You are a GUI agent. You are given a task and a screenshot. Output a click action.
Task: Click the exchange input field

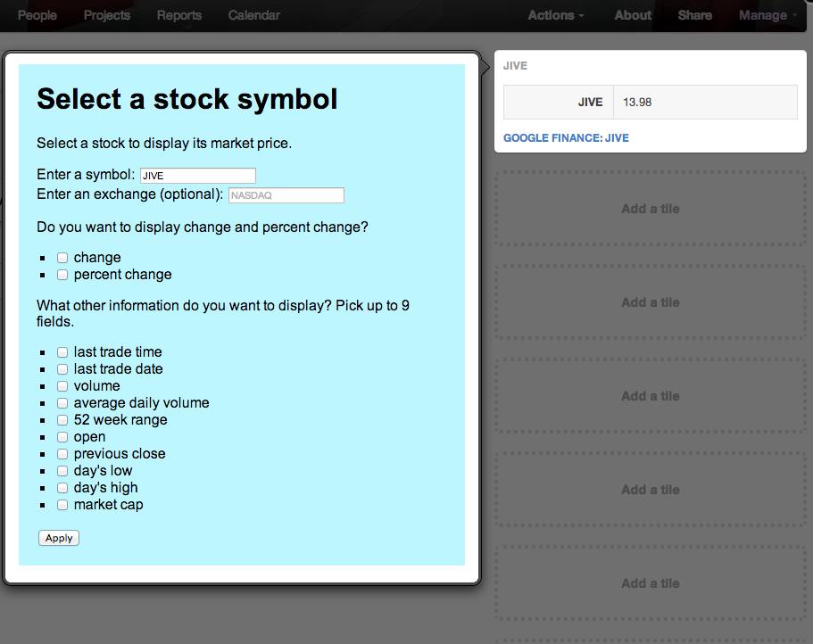click(x=286, y=195)
